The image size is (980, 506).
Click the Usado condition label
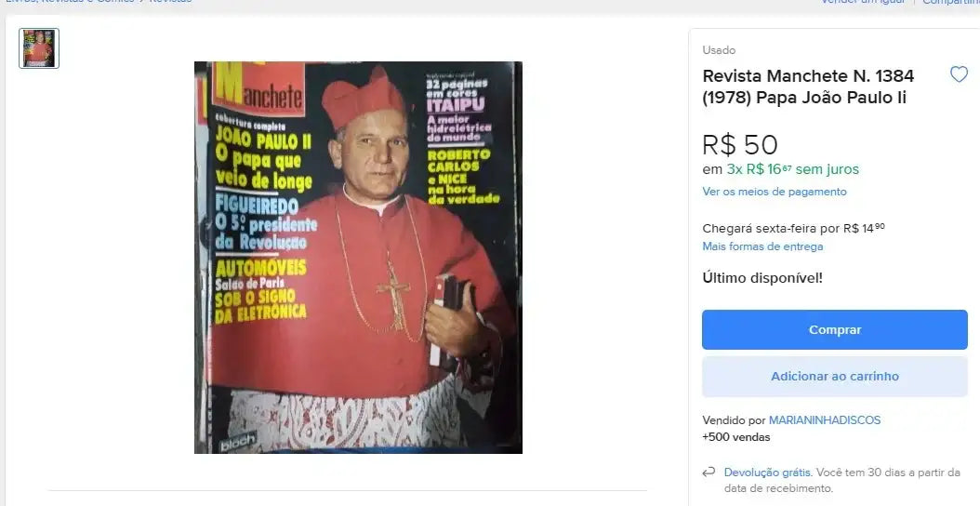[719, 50]
